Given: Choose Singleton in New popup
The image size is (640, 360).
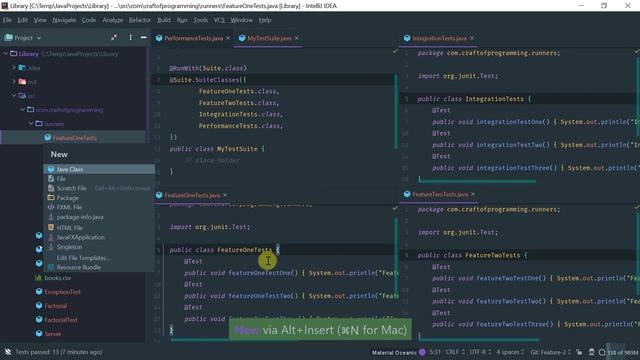Looking at the screenshot, I should (99, 247).
